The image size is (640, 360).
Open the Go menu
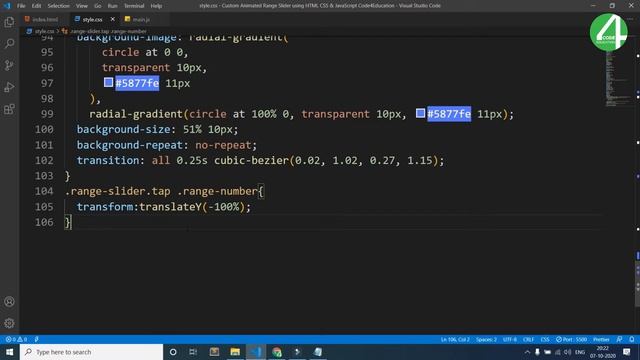(98, 6)
